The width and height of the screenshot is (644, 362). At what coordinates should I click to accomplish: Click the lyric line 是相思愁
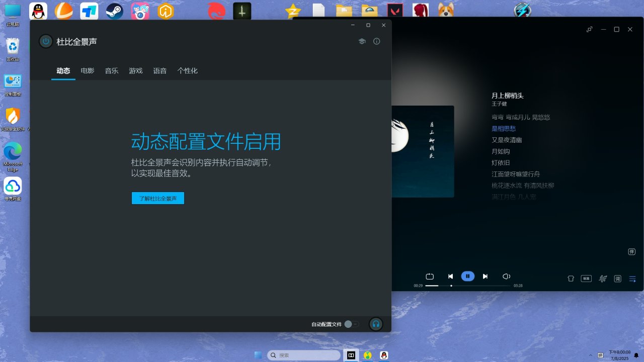click(x=504, y=129)
